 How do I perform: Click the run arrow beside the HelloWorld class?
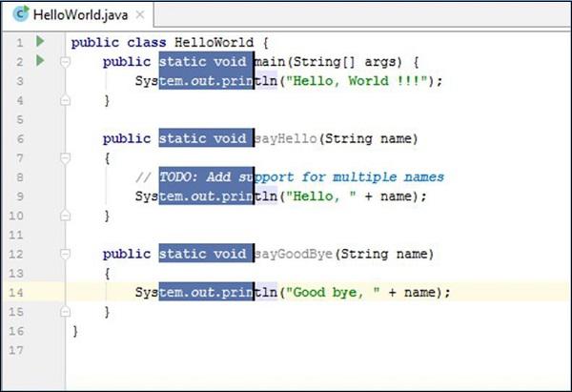[40, 42]
